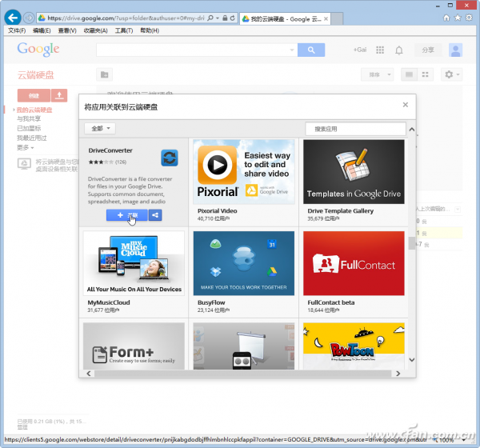This screenshot has width=480, height=448.
Task: Open the Drive Template Gallery thumbnail
Action: pos(354,172)
